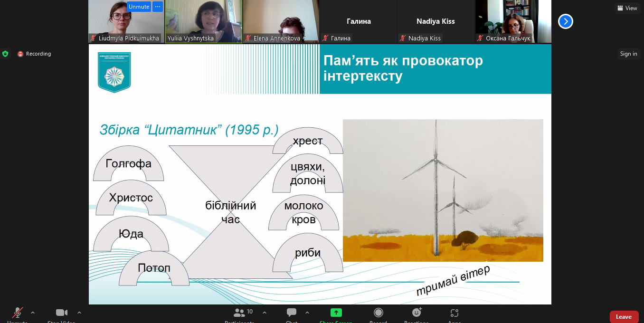The width and height of the screenshot is (644, 323).
Task: Unmute microphone in the bottom toolbar
Action: pyautogui.click(x=17, y=313)
